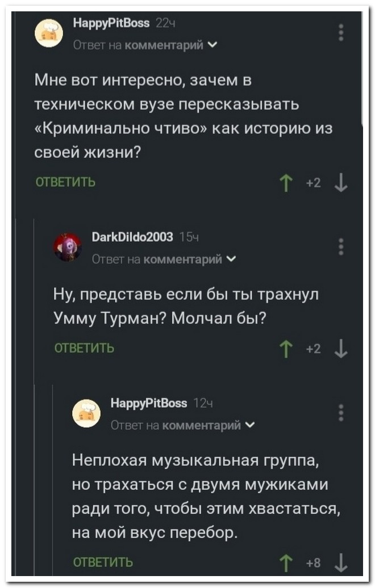375x588 pixels.
Task: Upvote the last comment with +8 rating
Action: (285, 562)
